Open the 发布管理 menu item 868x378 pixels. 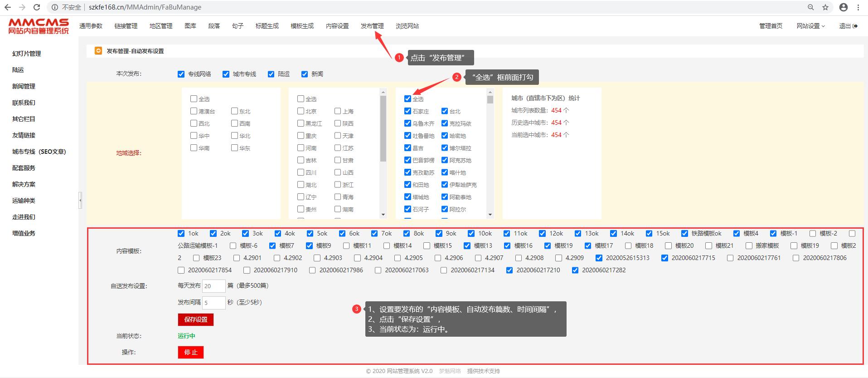pyautogui.click(x=372, y=26)
